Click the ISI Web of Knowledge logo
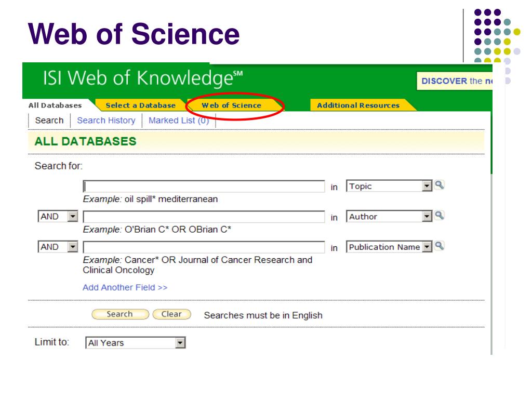The image size is (532, 399). coord(142,78)
